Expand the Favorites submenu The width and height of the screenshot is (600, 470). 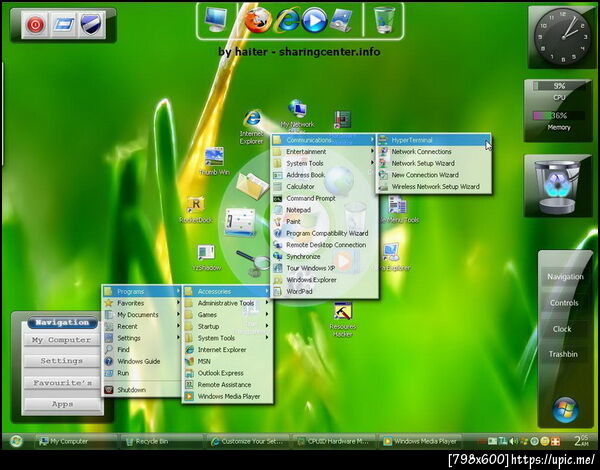(x=142, y=303)
